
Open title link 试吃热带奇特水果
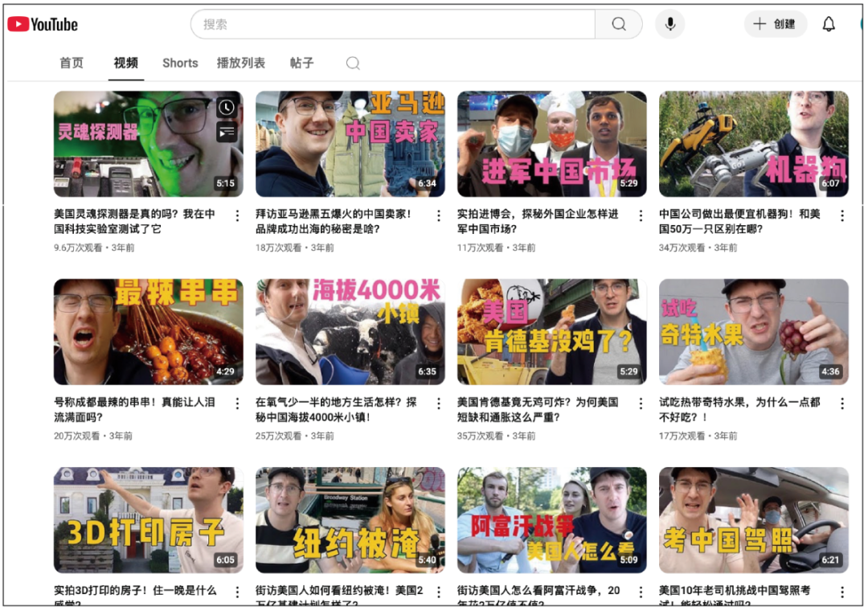coord(739,410)
